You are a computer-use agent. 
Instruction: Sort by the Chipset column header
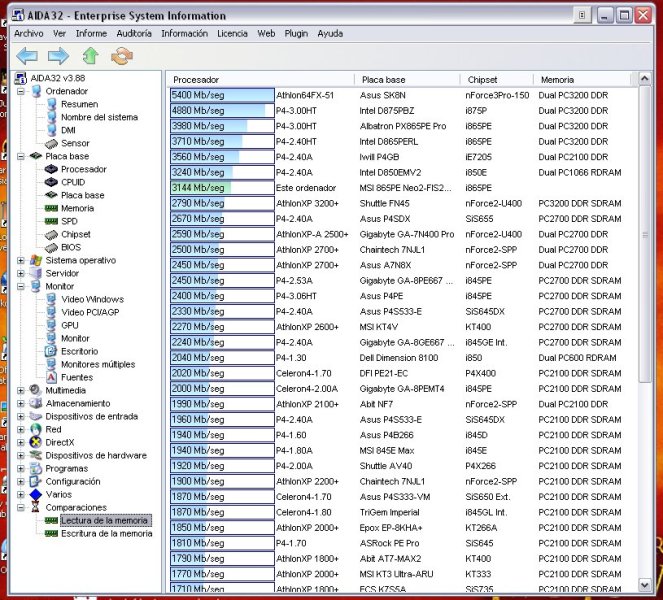(x=496, y=79)
